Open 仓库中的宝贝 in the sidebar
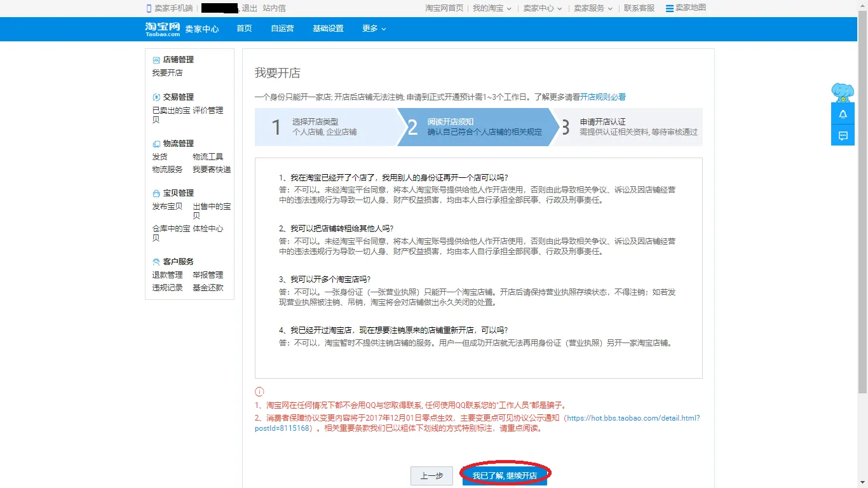Screen dimensions: 868x488 (x=171, y=233)
